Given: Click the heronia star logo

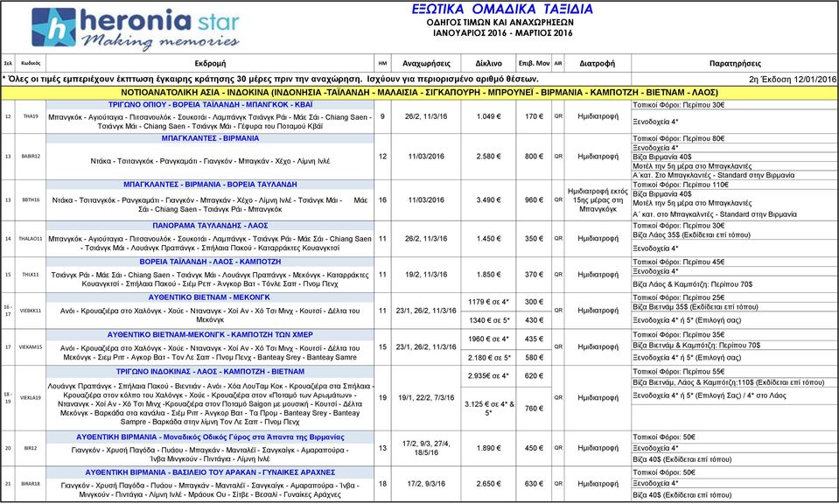Looking at the screenshot, I should (136, 28).
